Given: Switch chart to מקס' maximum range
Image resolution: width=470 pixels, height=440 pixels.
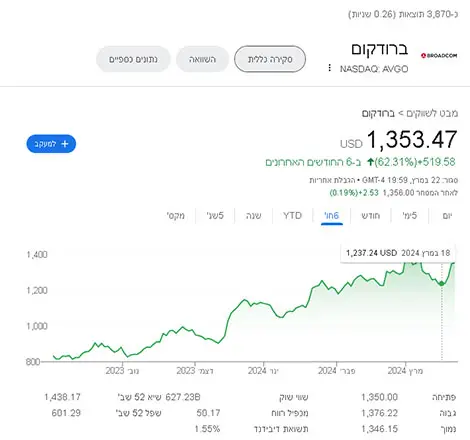Looking at the screenshot, I should click(176, 216).
